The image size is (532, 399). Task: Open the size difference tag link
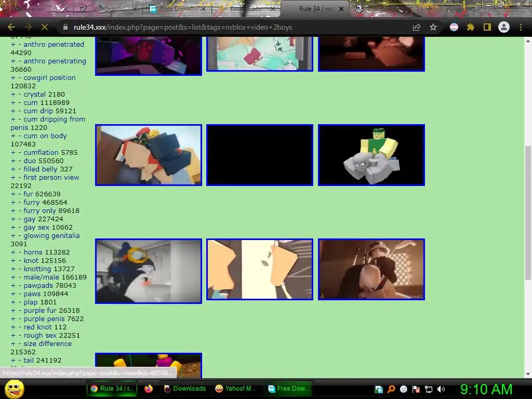pyautogui.click(x=47, y=344)
